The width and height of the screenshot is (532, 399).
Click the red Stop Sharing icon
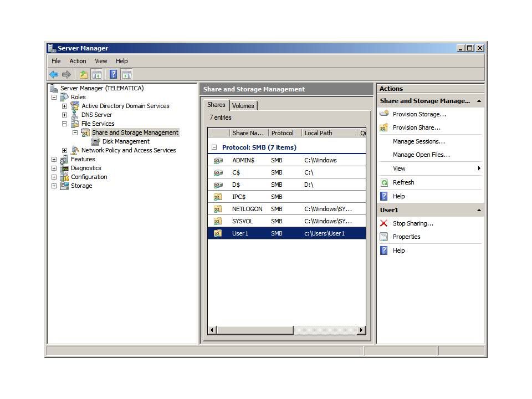tap(384, 223)
